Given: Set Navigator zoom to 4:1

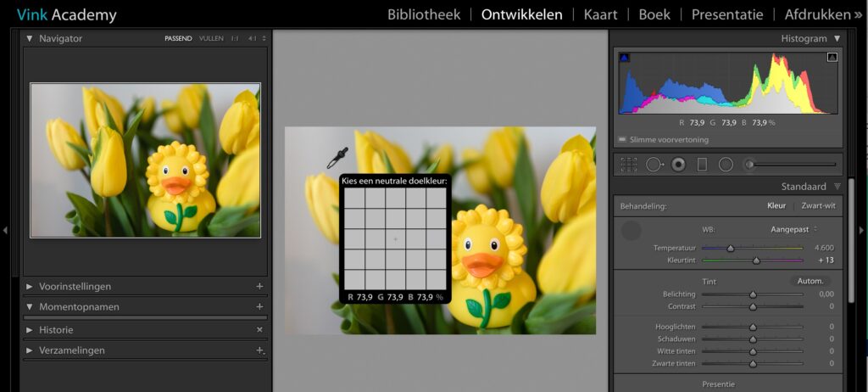Looking at the screenshot, I should (x=253, y=38).
